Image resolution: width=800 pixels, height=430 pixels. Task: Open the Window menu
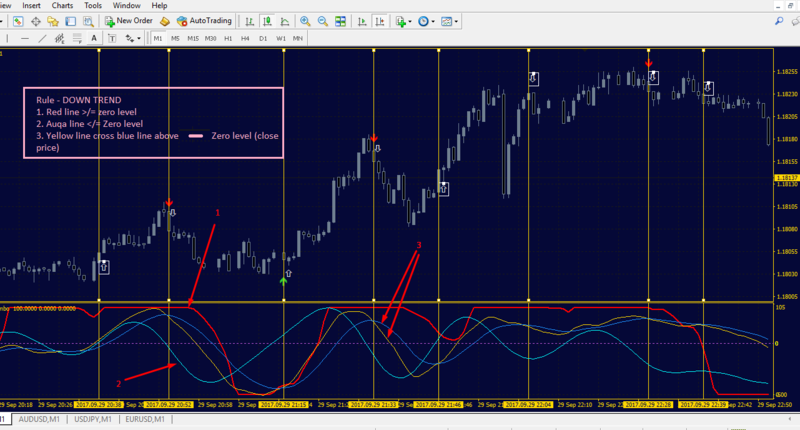coord(127,6)
